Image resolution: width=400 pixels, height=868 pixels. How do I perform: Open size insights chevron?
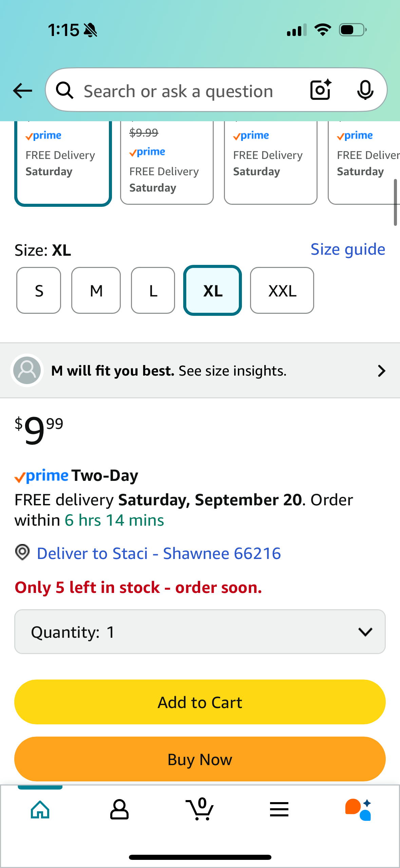381,371
